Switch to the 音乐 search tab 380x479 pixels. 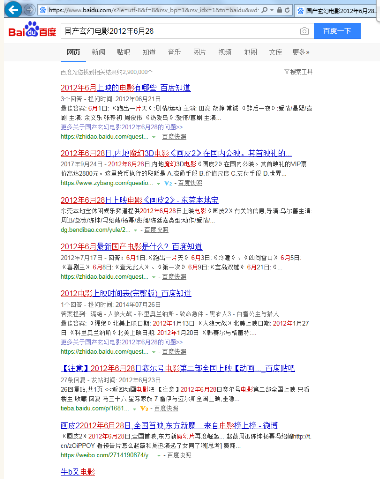174,52
